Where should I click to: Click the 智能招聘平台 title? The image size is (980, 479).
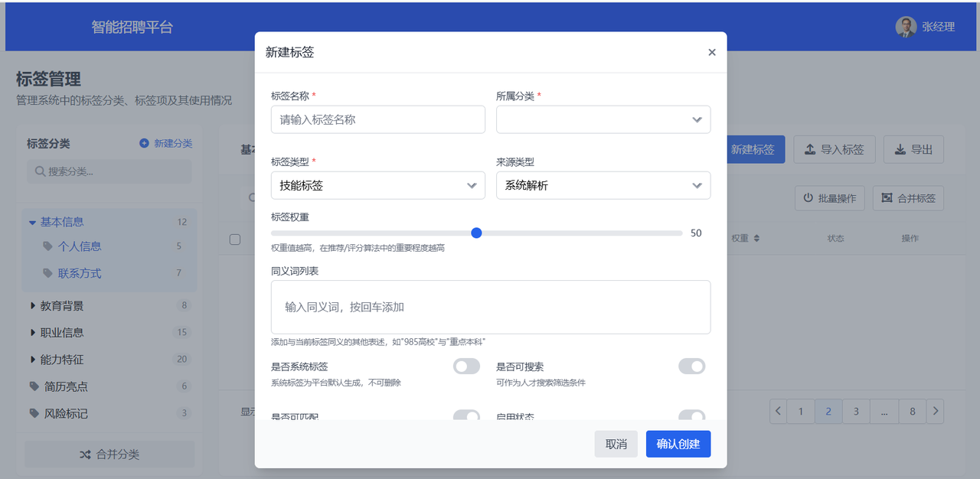pos(132,27)
